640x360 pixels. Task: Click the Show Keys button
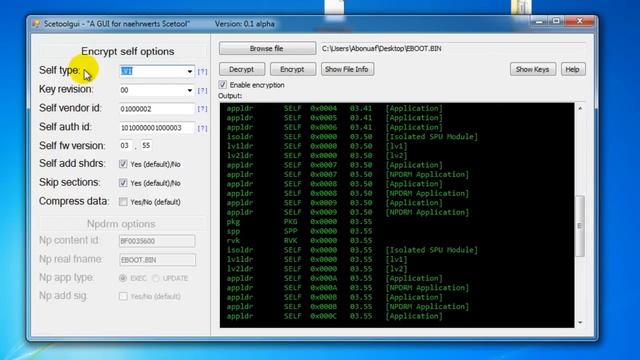[532, 69]
